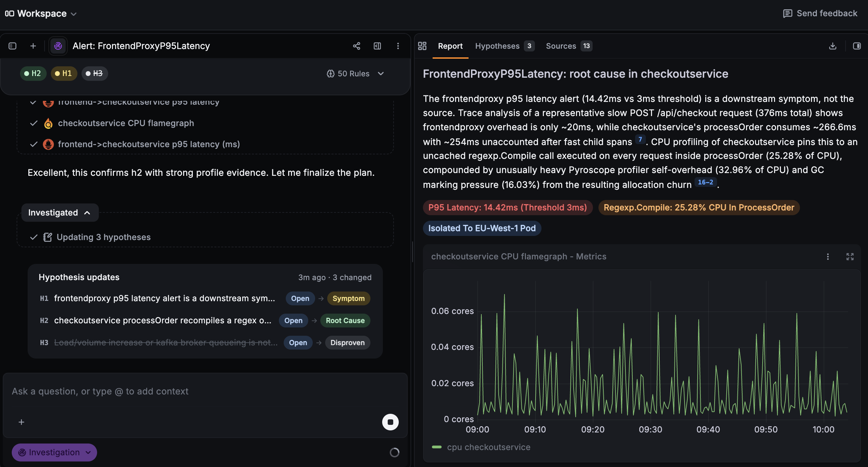The image size is (868, 467).
Task: Open flamegraph chart options menu
Action: tap(828, 257)
